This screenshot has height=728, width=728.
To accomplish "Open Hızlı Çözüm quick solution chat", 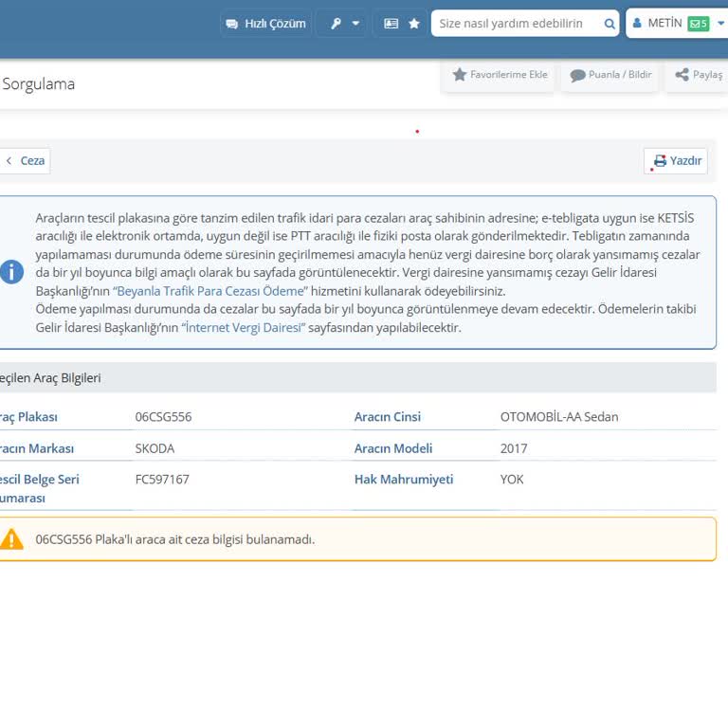I will coord(265,24).
